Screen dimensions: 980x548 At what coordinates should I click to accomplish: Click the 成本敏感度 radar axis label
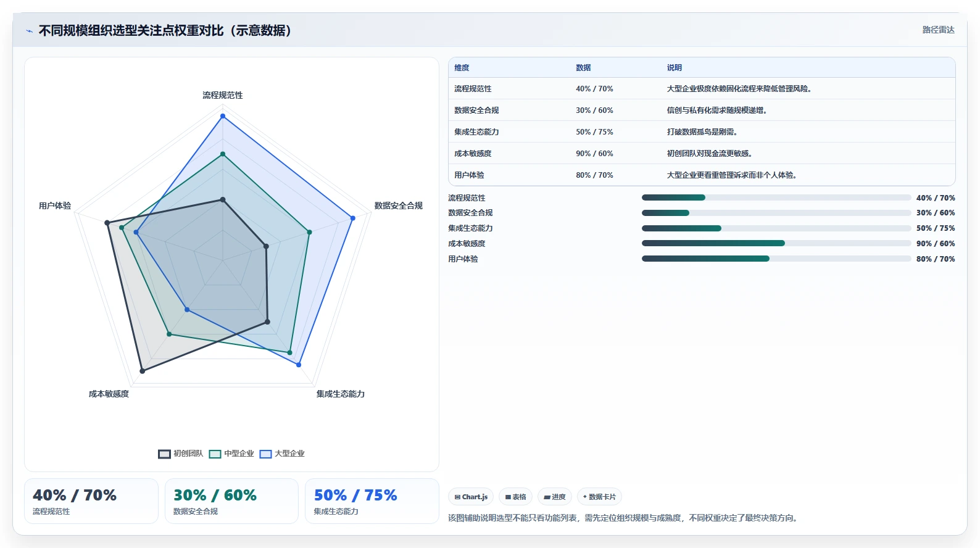(109, 394)
